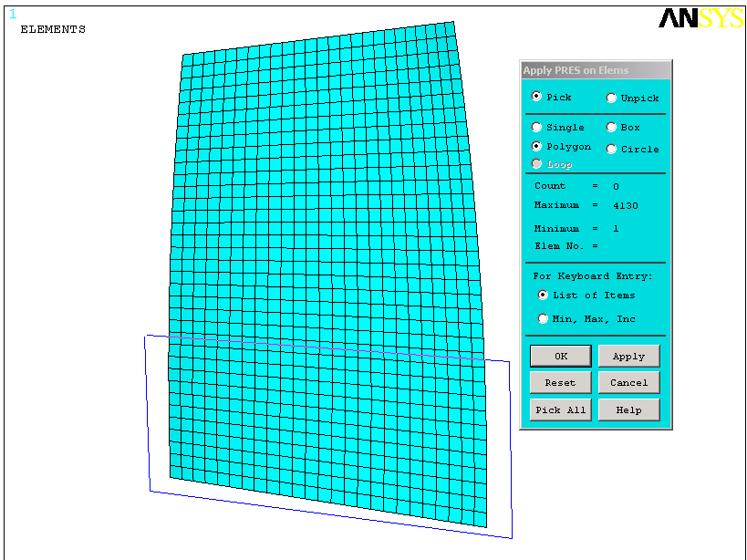Click the Minimum value 1
The width and height of the screenshot is (747, 560).
(x=616, y=229)
